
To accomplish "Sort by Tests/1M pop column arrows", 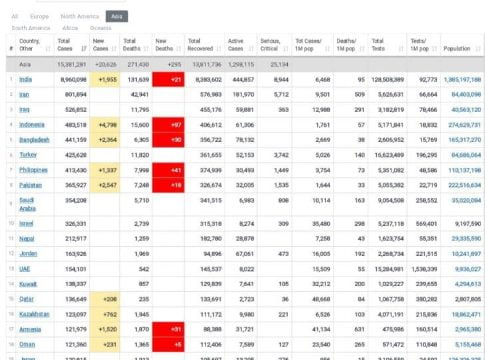I will 434,49.
